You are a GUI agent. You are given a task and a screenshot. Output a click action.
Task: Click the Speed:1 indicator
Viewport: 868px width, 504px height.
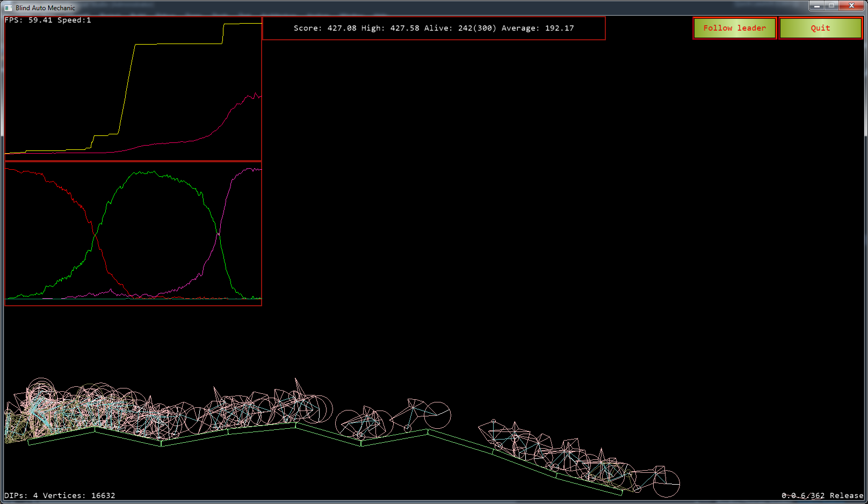[x=74, y=20]
